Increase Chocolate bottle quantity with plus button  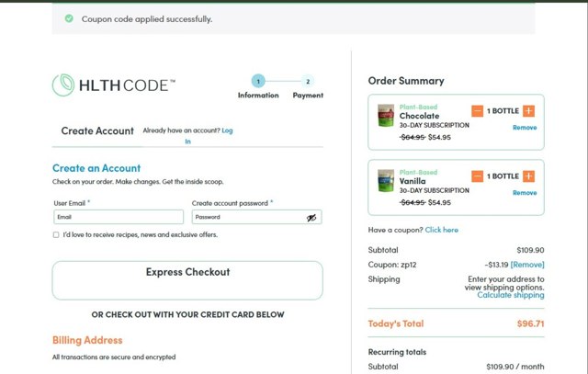(x=528, y=111)
